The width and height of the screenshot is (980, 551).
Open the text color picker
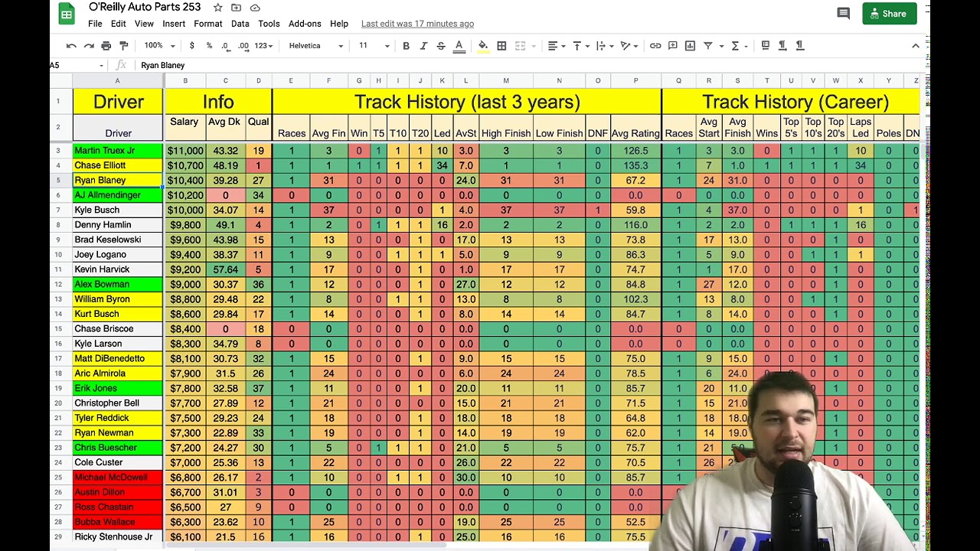(459, 46)
